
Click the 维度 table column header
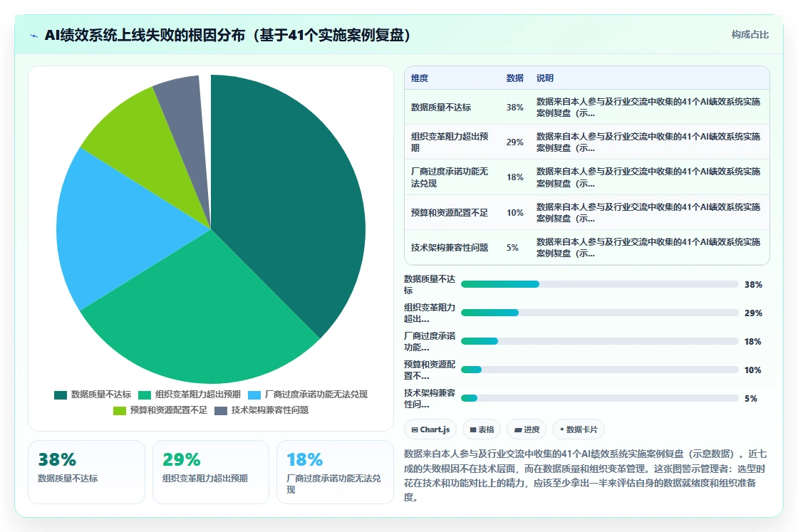[x=420, y=78]
